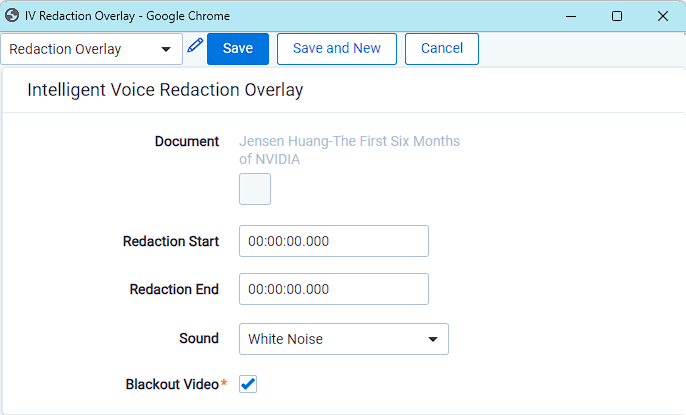Screen dimensions: 686x415
Task: Click the Document field label
Action: [x=187, y=141]
